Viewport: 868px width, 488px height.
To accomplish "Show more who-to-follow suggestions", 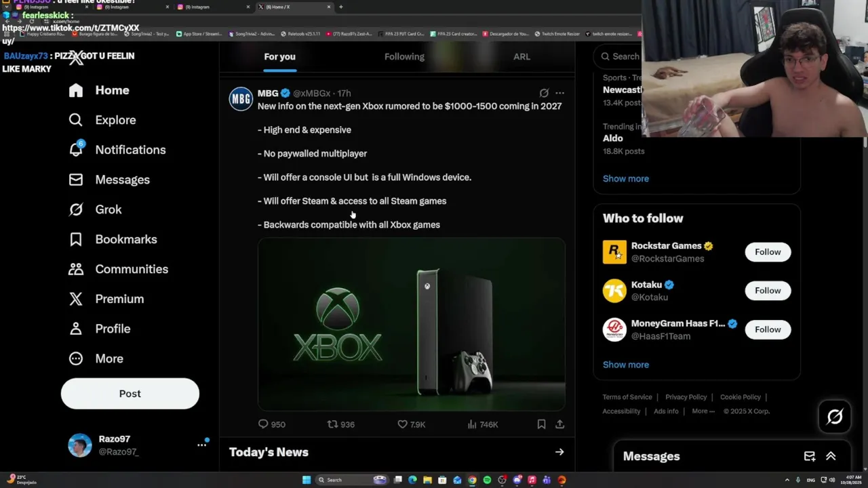I will pos(626,365).
